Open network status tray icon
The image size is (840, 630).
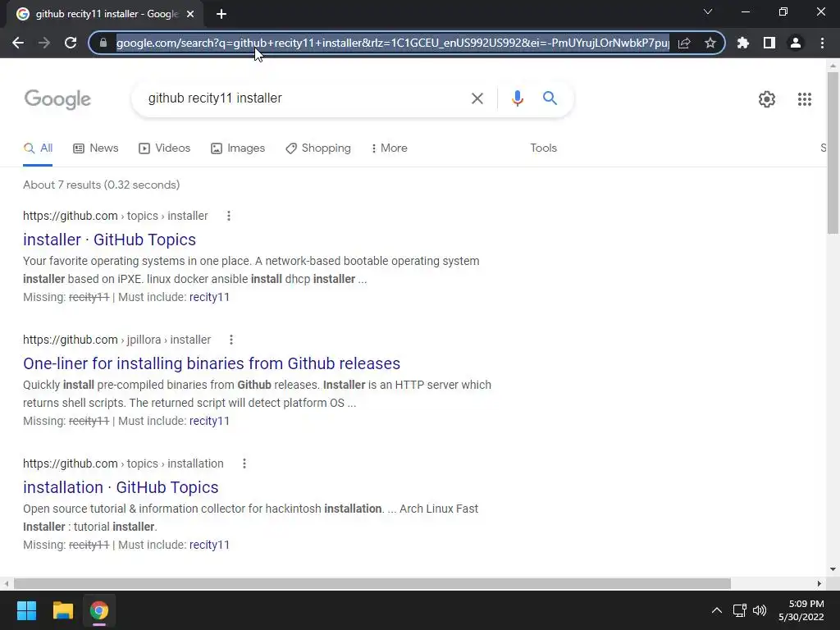point(740,610)
